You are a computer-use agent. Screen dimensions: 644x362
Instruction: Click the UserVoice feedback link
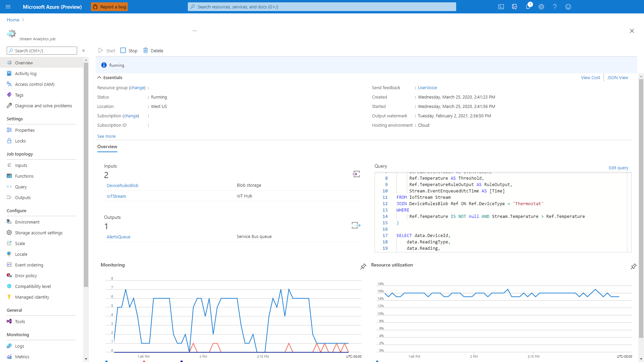(x=427, y=87)
